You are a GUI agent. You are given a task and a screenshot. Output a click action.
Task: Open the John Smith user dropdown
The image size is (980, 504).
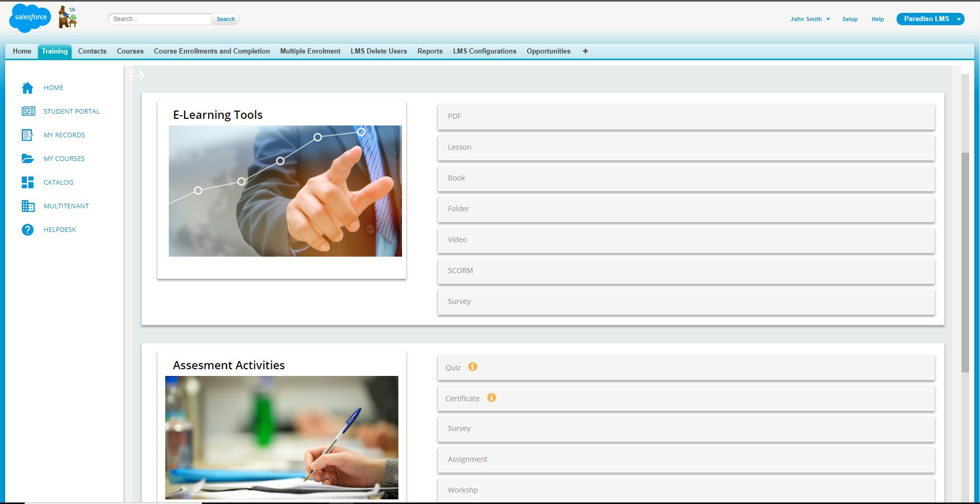pos(810,19)
